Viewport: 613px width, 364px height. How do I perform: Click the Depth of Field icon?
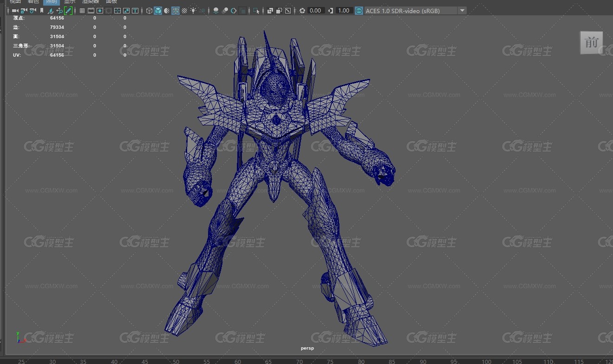[x=242, y=10]
